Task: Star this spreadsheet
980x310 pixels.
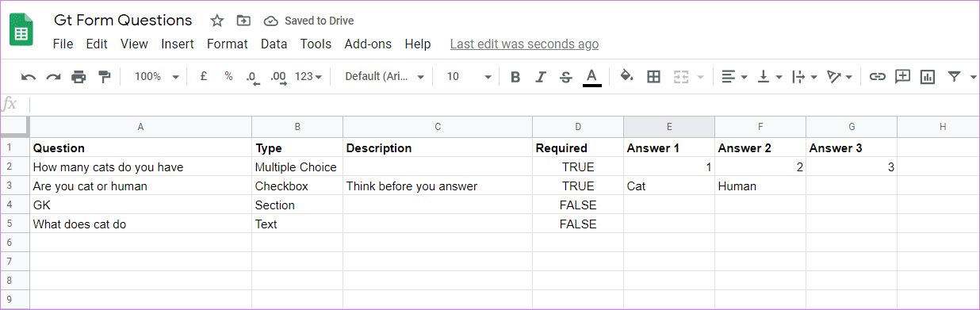Action: (x=216, y=21)
